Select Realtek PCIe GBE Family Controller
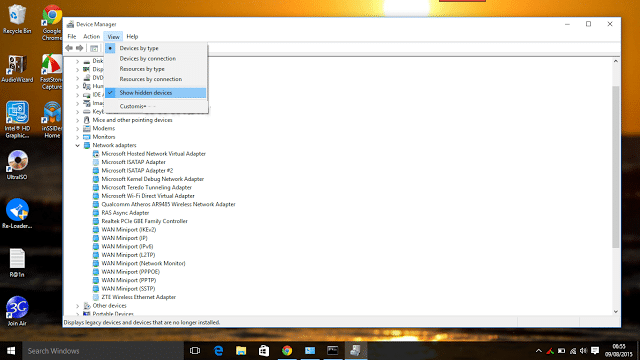 point(144,221)
